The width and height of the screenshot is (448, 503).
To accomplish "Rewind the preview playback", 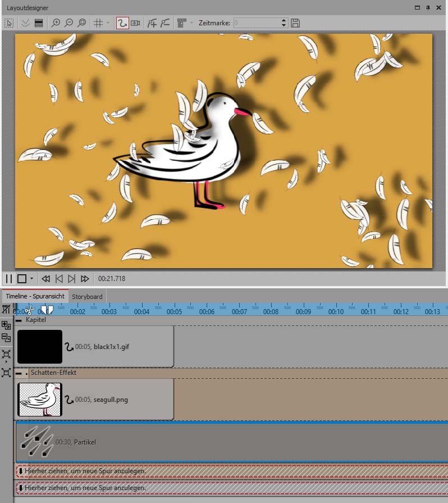I will point(46,279).
